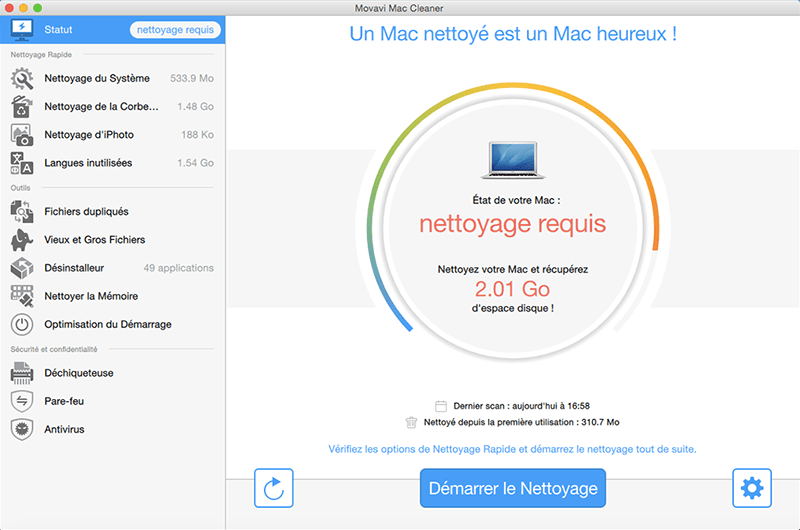
Task: Click the Nettoyage d'iPhoto camera icon
Action: pyautogui.click(x=22, y=135)
